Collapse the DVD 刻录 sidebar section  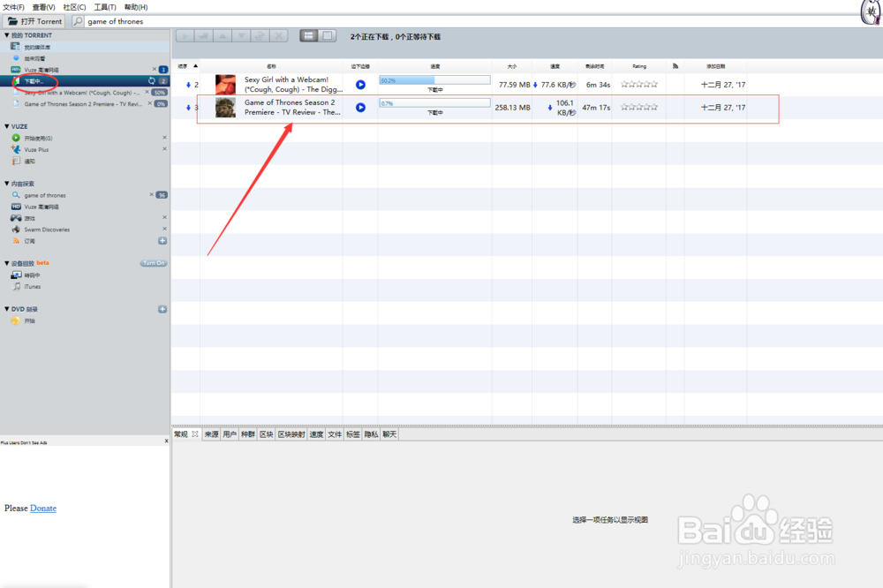click(x=7, y=309)
